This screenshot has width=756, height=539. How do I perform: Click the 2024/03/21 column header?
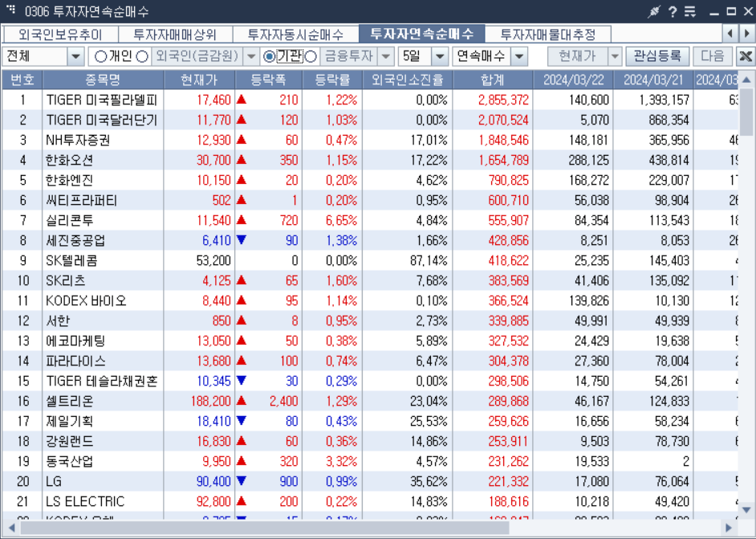click(x=653, y=80)
